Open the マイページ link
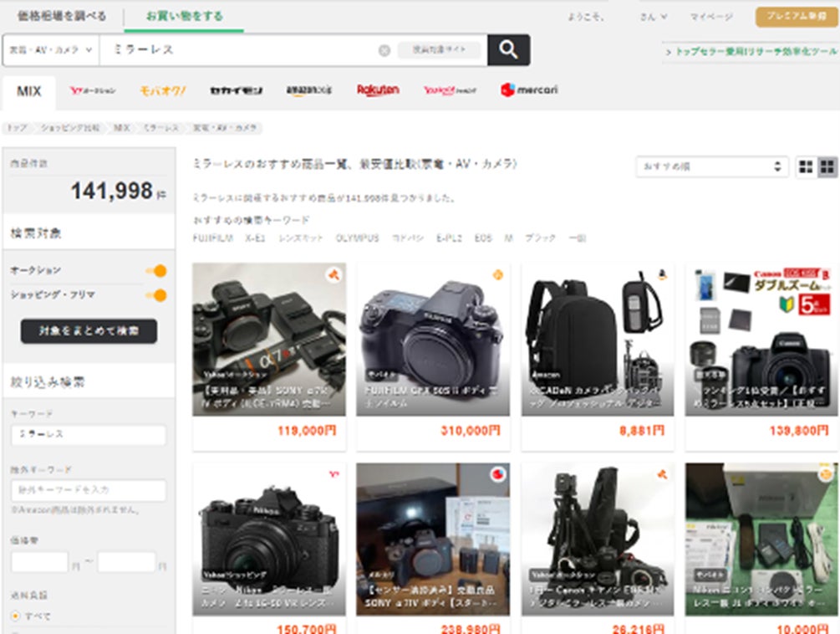The height and width of the screenshot is (634, 840). click(711, 17)
